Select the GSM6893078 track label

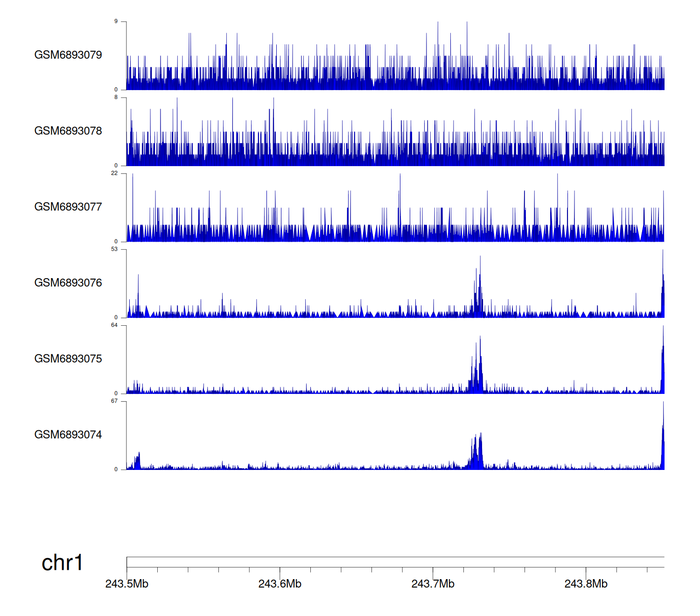pyautogui.click(x=68, y=131)
